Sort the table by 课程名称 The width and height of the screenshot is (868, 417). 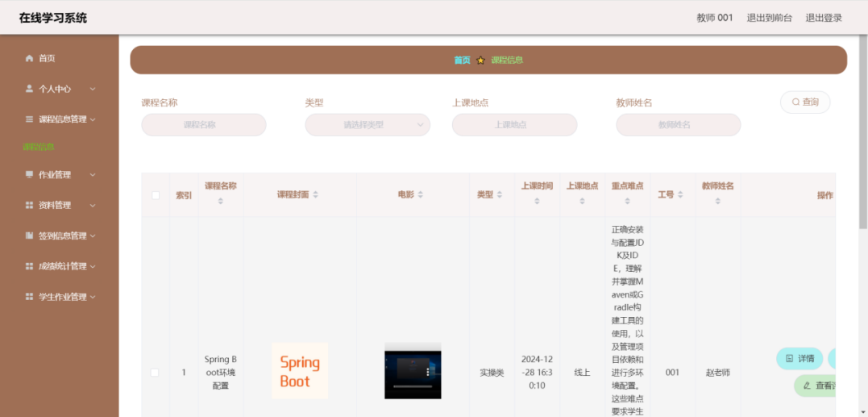pyautogui.click(x=220, y=201)
